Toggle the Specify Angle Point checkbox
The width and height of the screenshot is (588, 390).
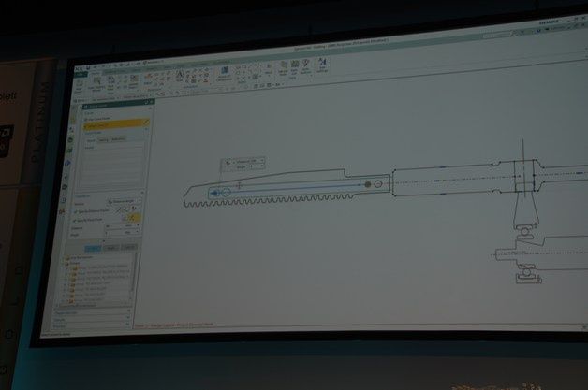tap(75, 221)
